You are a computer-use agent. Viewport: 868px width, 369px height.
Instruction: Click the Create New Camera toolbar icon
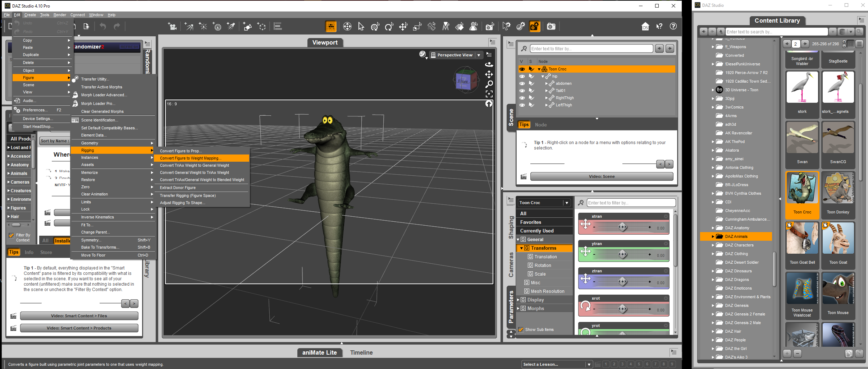172,26
